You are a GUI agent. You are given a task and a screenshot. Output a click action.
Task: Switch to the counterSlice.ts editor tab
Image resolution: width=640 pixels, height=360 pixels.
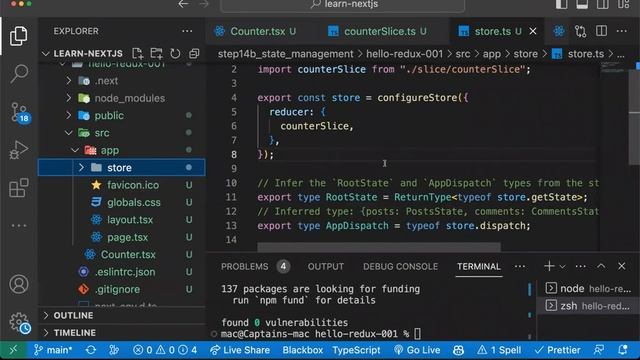[380, 31]
